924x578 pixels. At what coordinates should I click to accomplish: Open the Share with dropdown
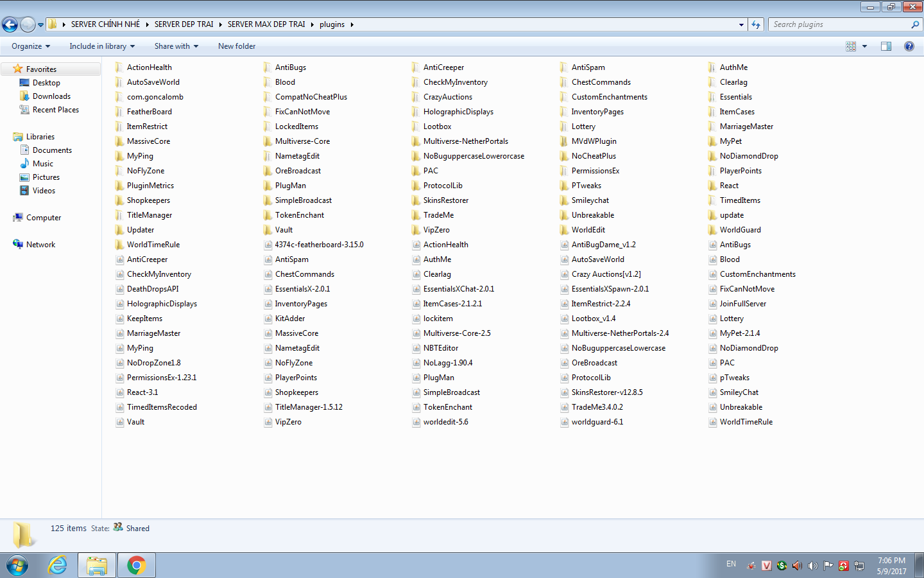point(176,46)
